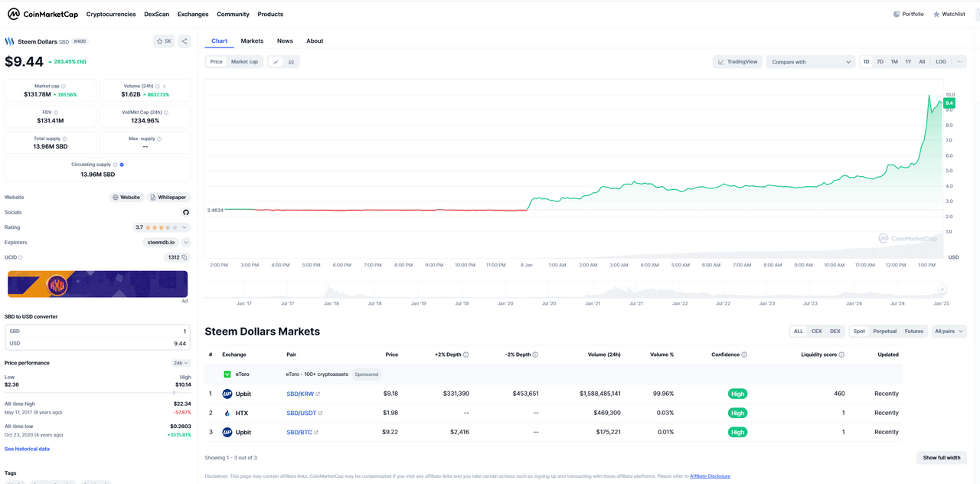This screenshot has width=980, height=484.
Task: Set chart range to 1M
Action: 894,62
